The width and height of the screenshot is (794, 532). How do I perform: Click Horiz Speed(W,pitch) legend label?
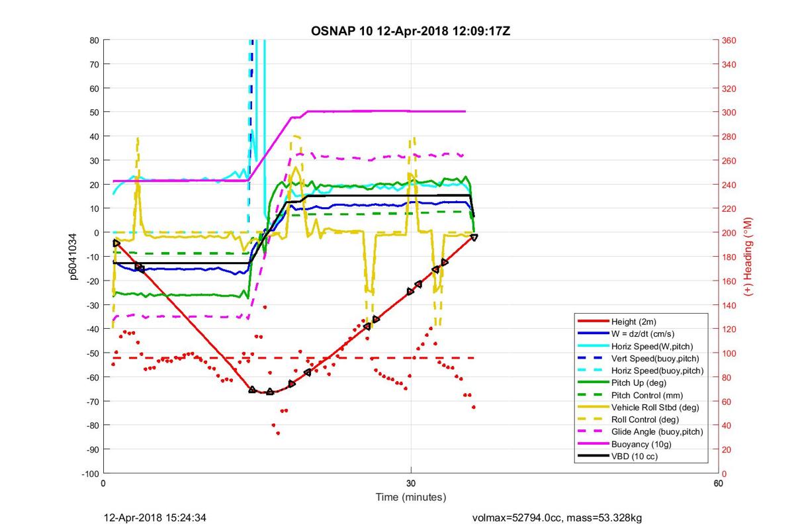[x=652, y=345]
